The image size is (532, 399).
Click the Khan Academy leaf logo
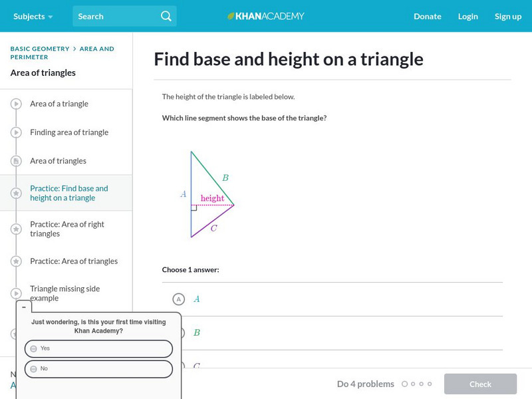tap(231, 16)
